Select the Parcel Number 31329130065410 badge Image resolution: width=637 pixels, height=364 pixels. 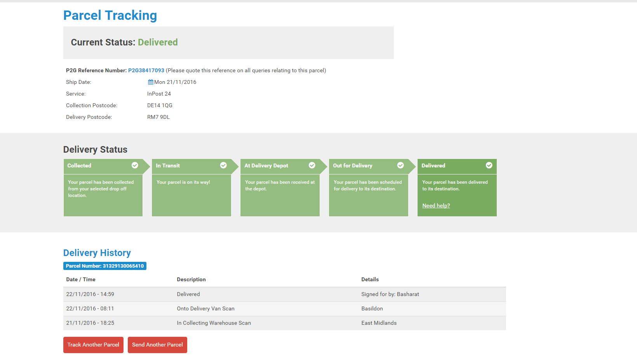[x=105, y=266]
